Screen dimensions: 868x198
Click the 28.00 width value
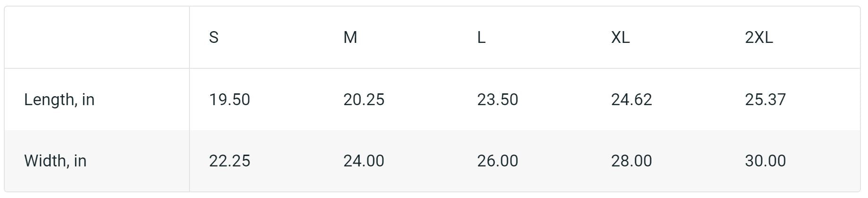tap(631, 161)
